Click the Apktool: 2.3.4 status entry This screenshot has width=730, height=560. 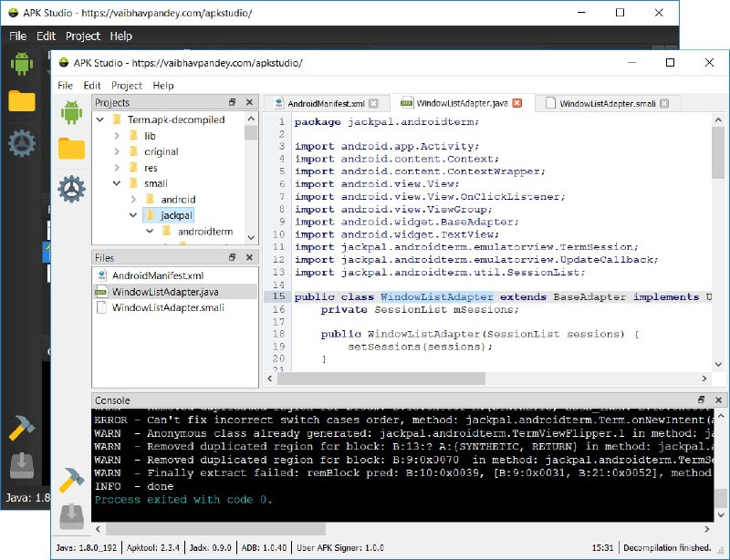pos(152,547)
